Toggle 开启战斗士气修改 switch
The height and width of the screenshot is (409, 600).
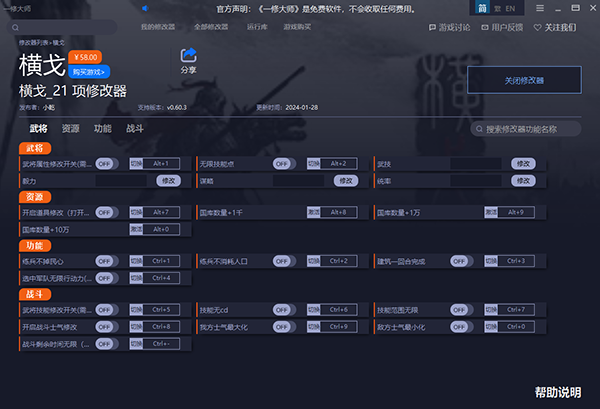(x=107, y=327)
